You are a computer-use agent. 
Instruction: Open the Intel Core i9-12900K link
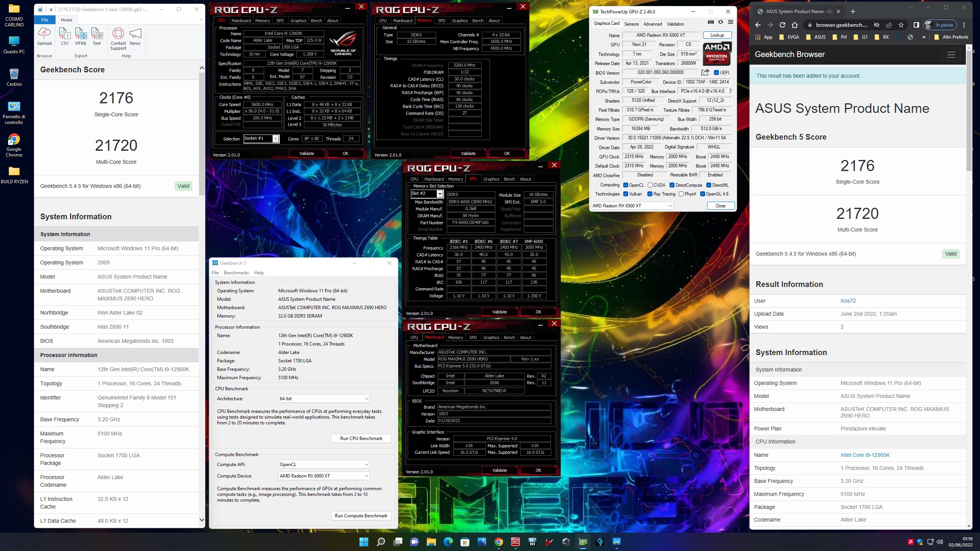[x=865, y=455]
